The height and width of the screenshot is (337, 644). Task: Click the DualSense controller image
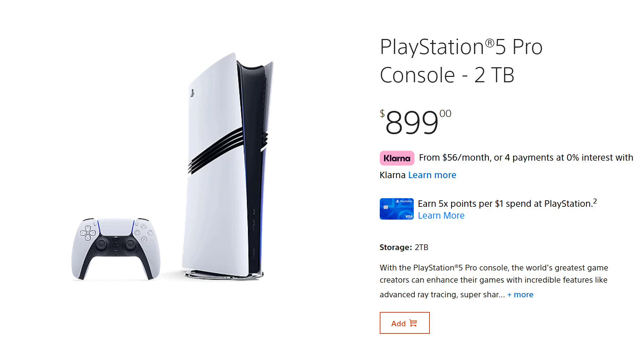[x=115, y=249]
